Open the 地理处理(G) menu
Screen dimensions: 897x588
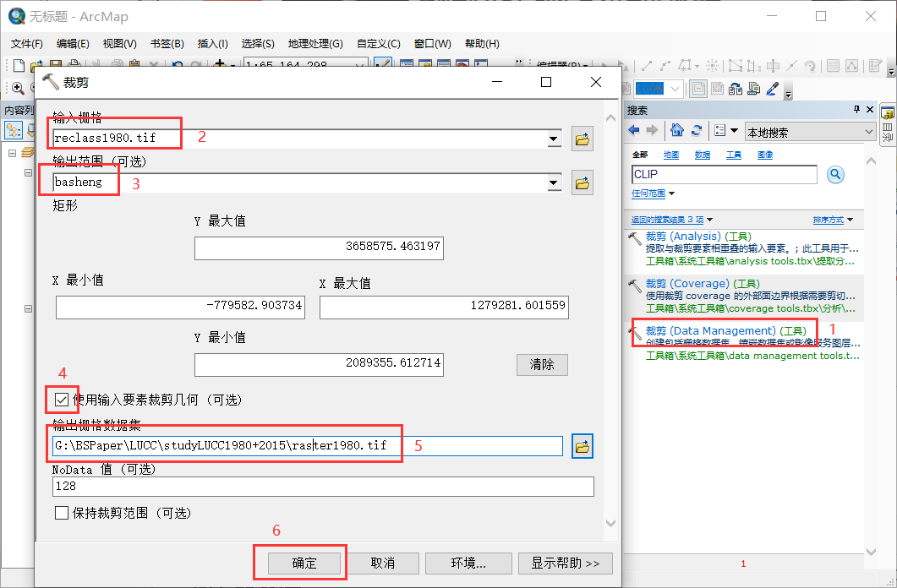coord(315,43)
